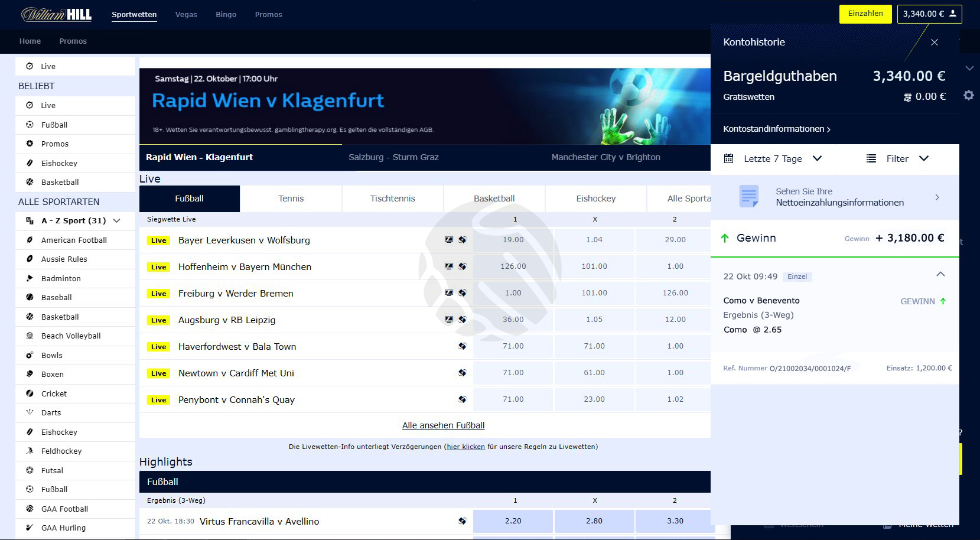
Task: Select the Sportwetten top navigation item
Action: 134,14
